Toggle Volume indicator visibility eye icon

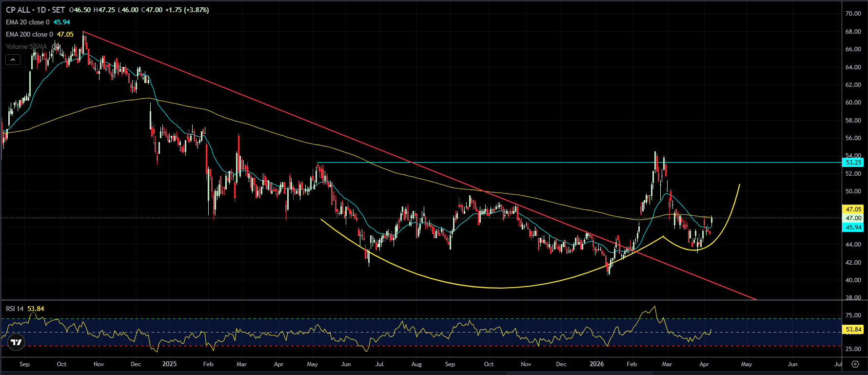pos(55,46)
